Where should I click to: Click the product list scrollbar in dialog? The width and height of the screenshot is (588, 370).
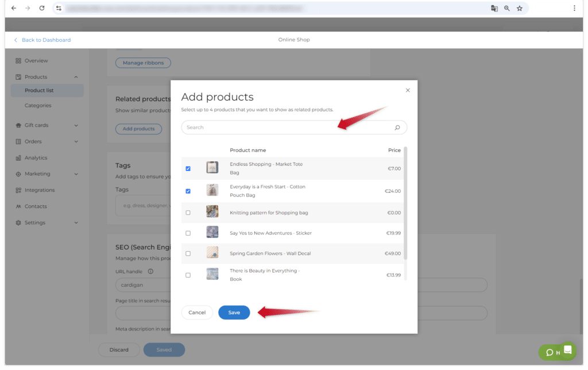(x=405, y=201)
